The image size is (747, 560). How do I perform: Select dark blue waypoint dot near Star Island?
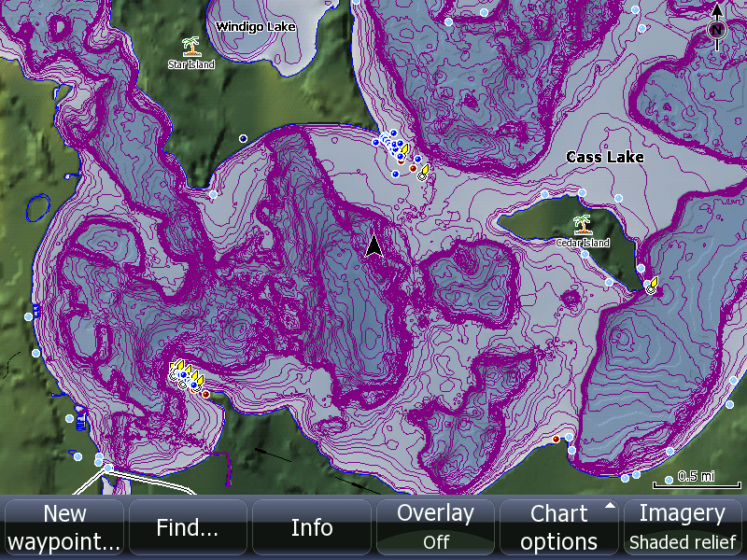coord(243,138)
